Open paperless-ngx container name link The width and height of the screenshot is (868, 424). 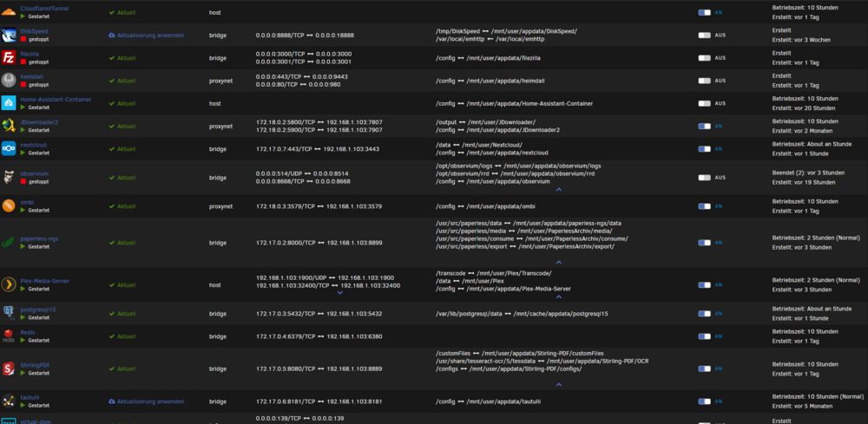pyautogui.click(x=39, y=238)
